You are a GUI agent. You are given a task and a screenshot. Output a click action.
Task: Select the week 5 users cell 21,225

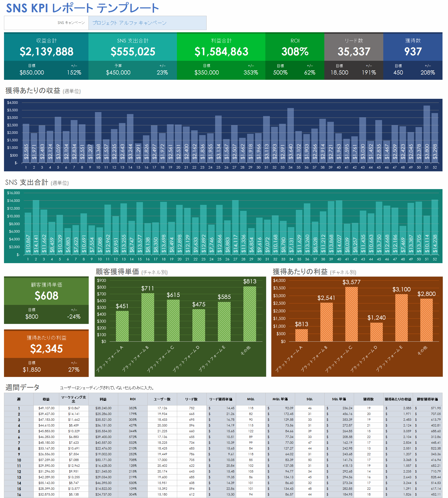(x=162, y=431)
